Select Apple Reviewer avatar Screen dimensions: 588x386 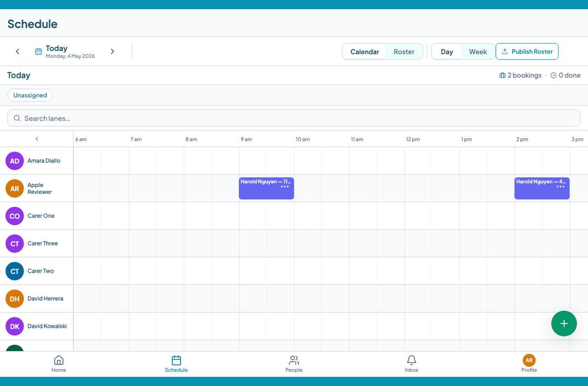click(15, 188)
